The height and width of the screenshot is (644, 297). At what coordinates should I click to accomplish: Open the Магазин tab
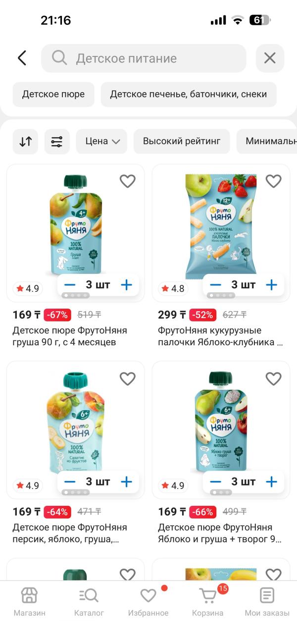point(29,601)
